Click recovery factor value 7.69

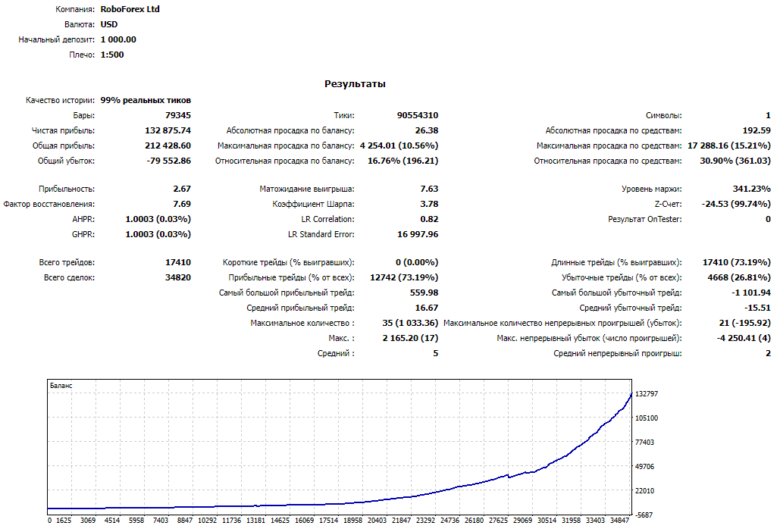point(182,204)
